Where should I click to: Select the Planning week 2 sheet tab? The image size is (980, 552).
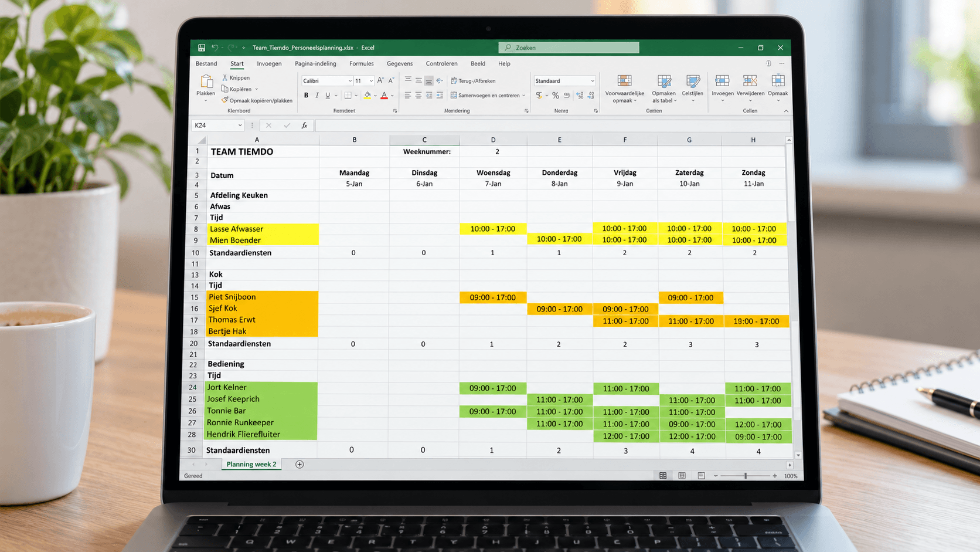(251, 464)
